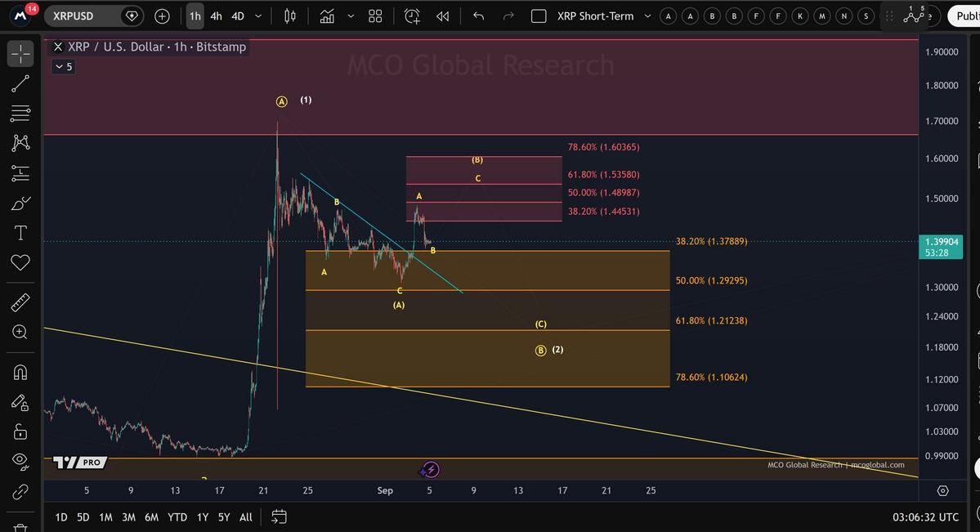Set the chart range to 5Y

(x=224, y=517)
